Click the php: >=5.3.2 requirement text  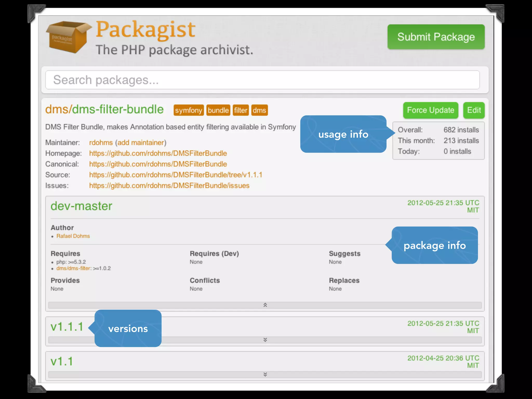pos(71,262)
